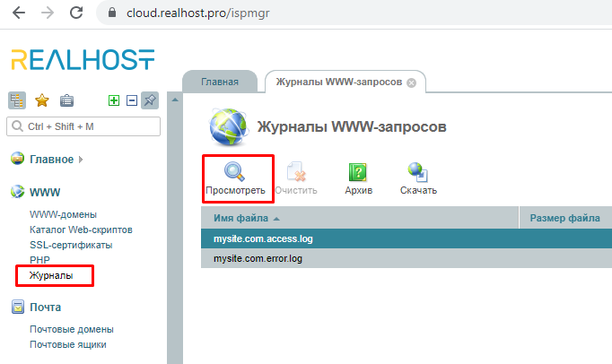Viewport: 612px width, 364px height.
Task: Click the sidebar scrollbar up arrow
Action: click(175, 100)
